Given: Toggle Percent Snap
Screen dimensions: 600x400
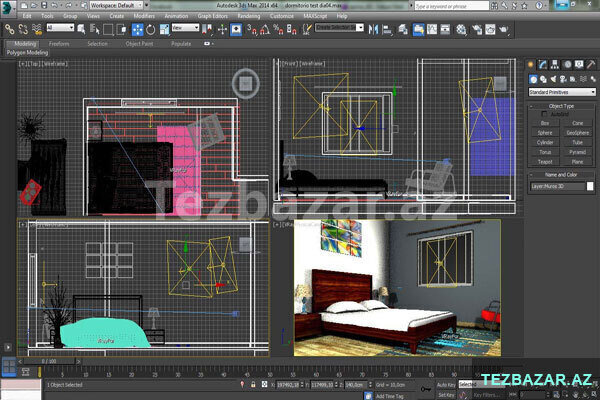Looking at the screenshot, I should 278,29.
